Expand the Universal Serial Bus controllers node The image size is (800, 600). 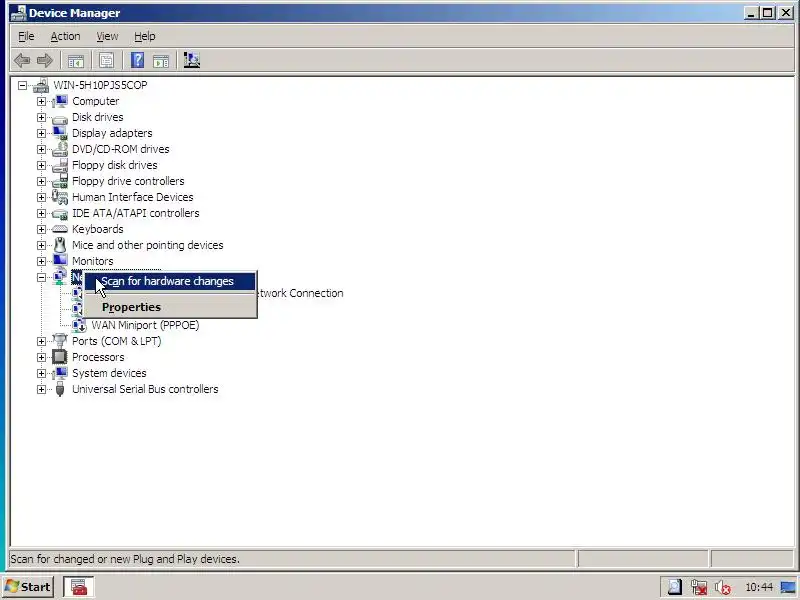click(x=41, y=389)
